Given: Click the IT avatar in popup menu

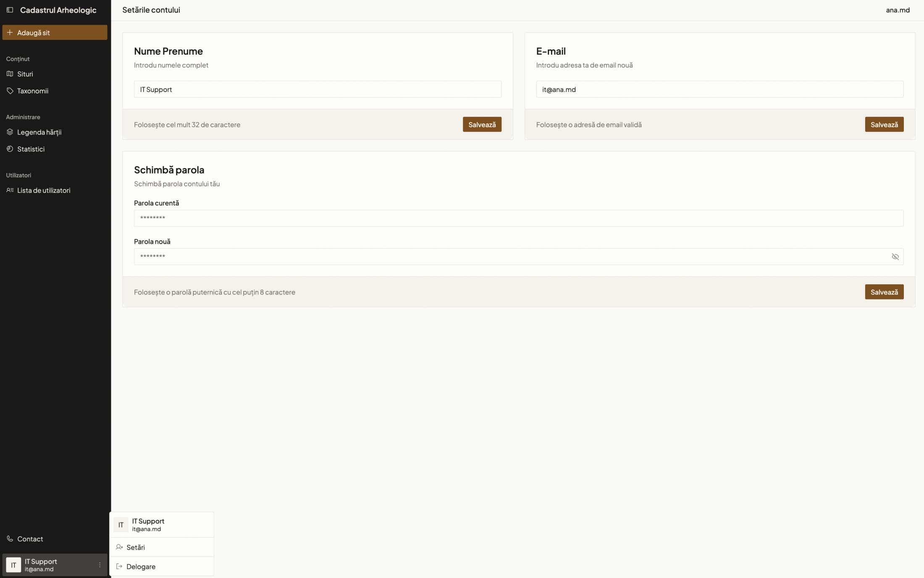Looking at the screenshot, I should click(x=121, y=525).
